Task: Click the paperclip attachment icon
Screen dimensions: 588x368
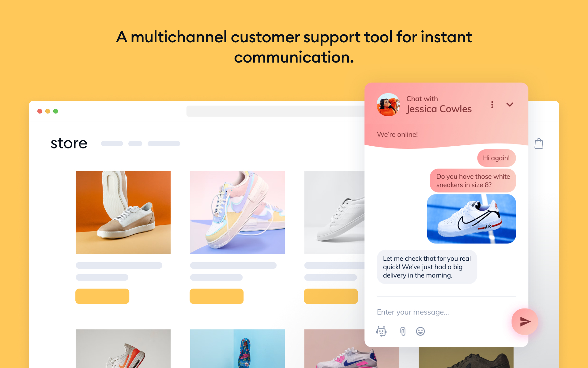Action: click(x=403, y=331)
